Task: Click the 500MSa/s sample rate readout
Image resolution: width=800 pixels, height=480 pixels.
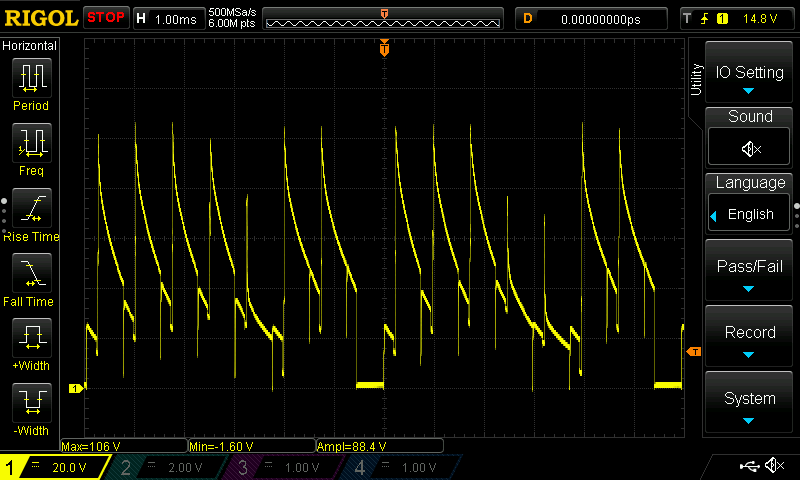Action: [x=232, y=12]
